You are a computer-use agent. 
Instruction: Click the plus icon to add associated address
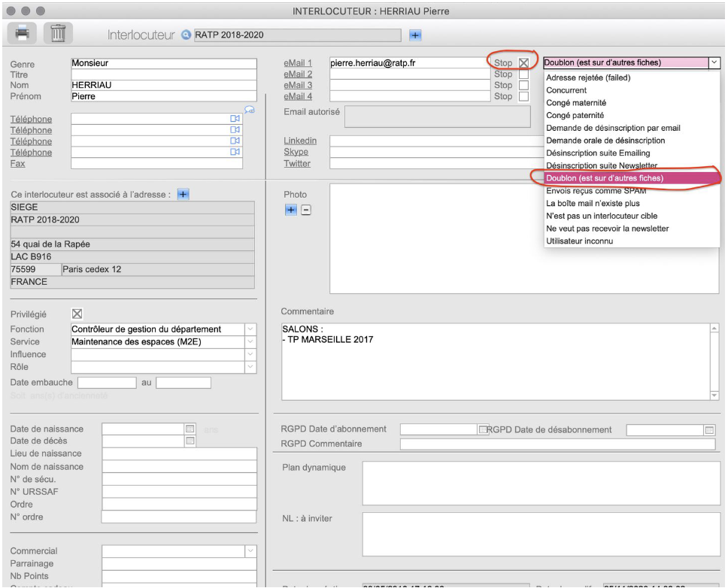(x=183, y=194)
